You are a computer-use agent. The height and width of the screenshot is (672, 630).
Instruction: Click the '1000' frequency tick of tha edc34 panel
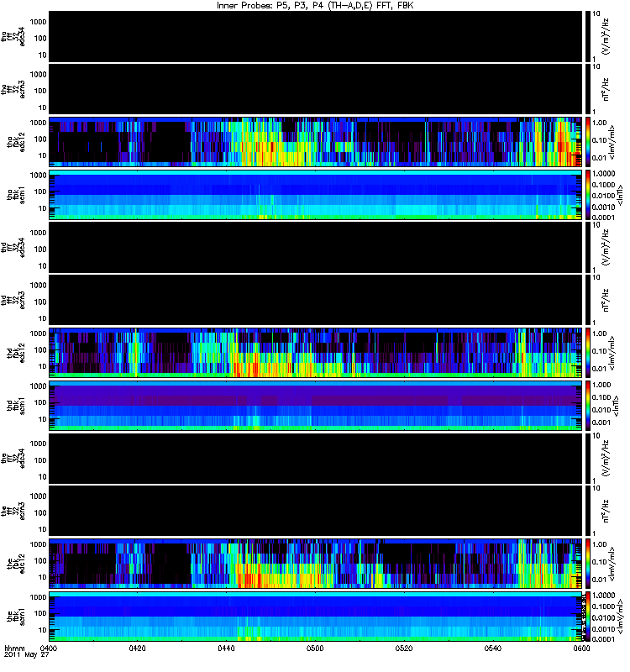point(38,22)
